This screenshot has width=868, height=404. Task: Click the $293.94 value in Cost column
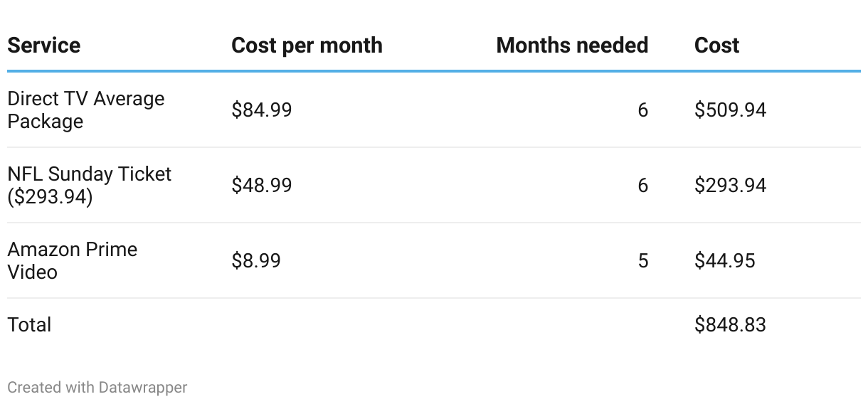coord(730,186)
